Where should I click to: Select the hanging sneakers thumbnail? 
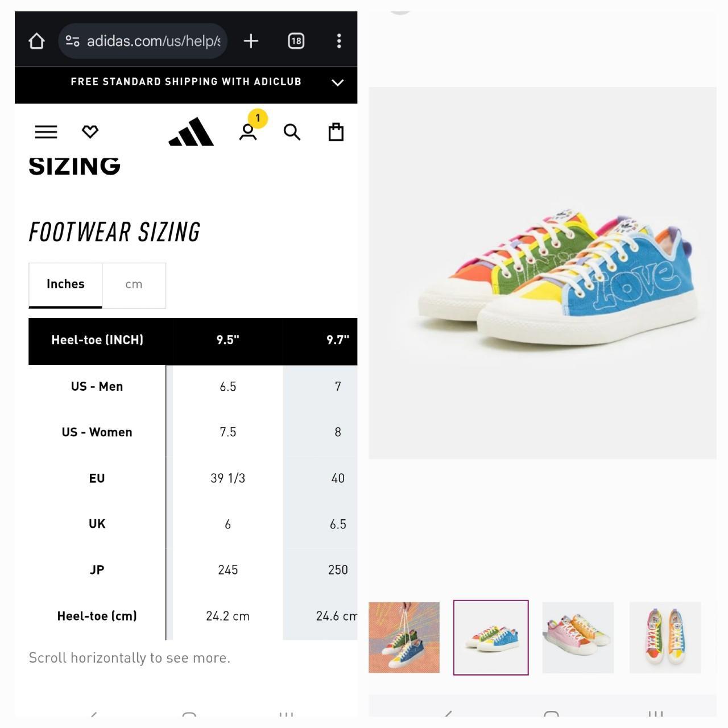pyautogui.click(x=404, y=638)
